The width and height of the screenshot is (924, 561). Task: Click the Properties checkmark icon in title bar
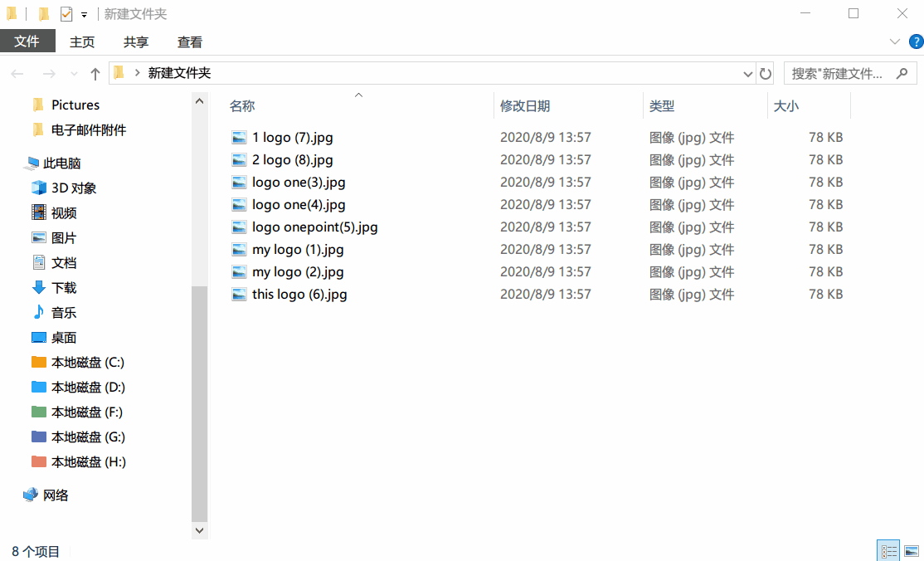pyautogui.click(x=66, y=14)
